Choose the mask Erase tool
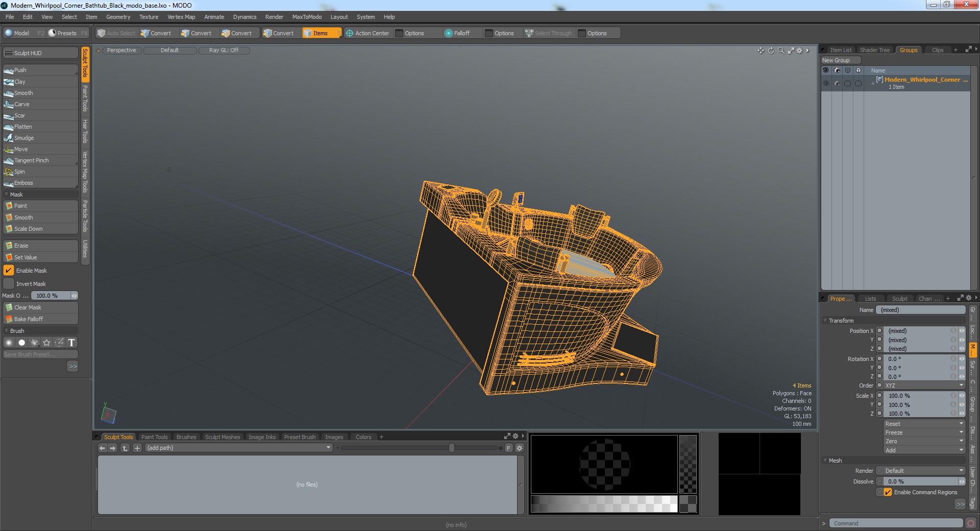Image resolution: width=980 pixels, height=531 pixels. click(40, 246)
